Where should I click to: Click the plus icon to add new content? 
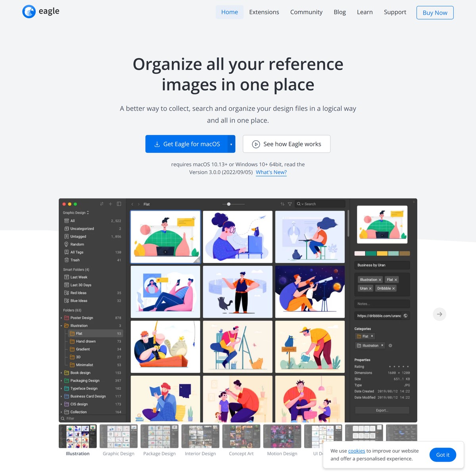(x=110, y=203)
